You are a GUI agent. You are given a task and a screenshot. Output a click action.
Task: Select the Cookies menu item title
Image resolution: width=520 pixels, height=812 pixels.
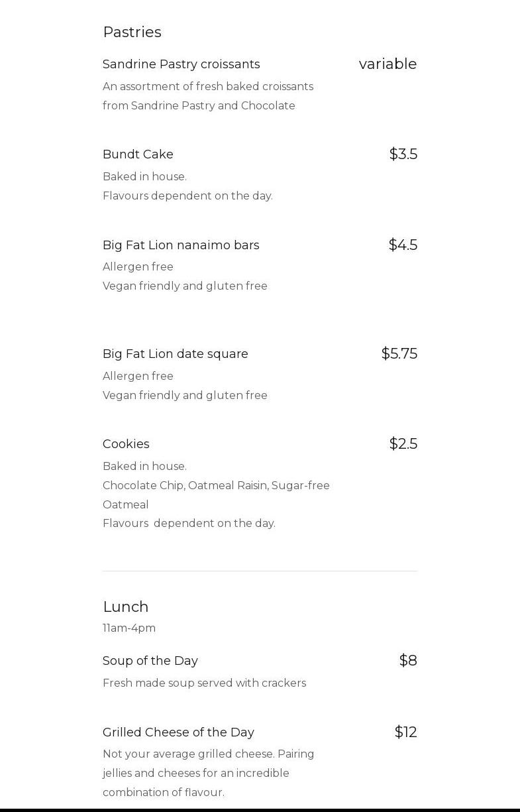point(126,444)
